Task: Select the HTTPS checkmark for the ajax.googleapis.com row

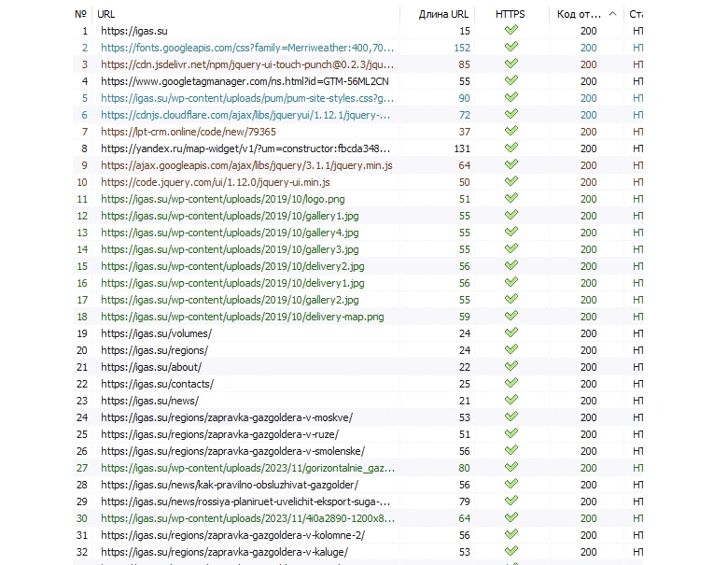Action: [511, 164]
